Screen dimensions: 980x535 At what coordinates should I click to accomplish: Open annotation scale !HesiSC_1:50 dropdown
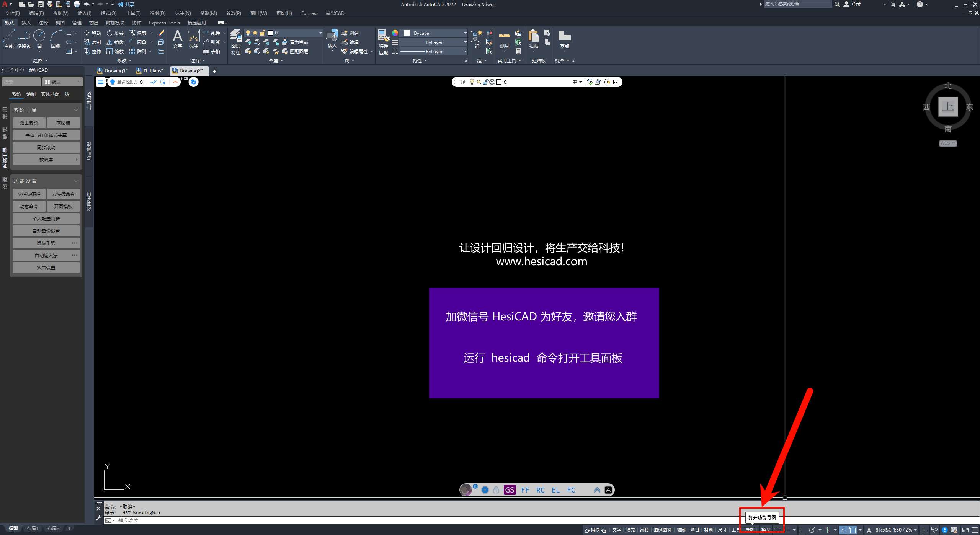pyautogui.click(x=896, y=530)
